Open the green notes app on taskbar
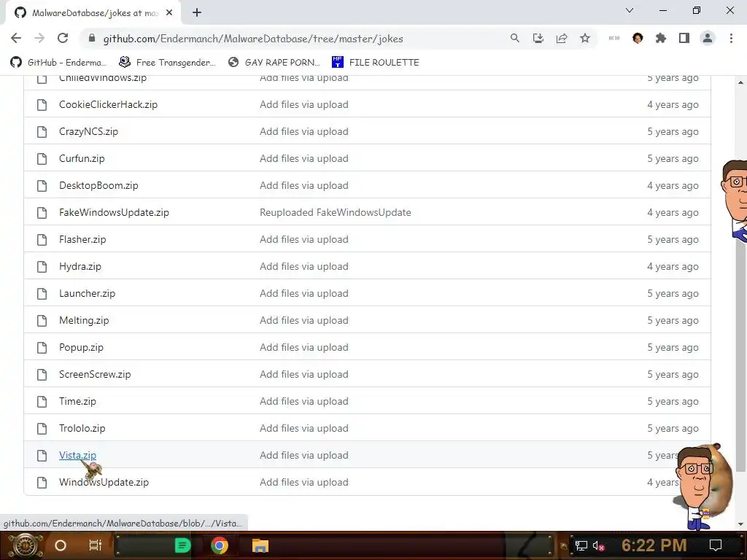This screenshot has width=747, height=560. tap(182, 545)
